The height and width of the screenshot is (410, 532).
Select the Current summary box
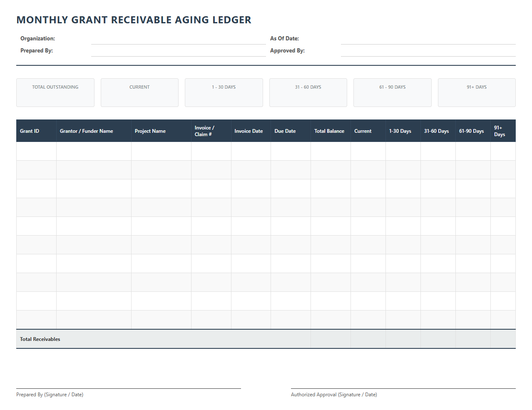[x=139, y=92]
